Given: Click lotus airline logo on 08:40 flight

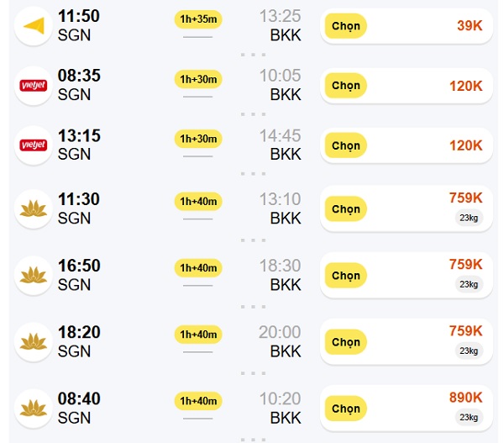Looking at the screenshot, I should pos(34,409).
